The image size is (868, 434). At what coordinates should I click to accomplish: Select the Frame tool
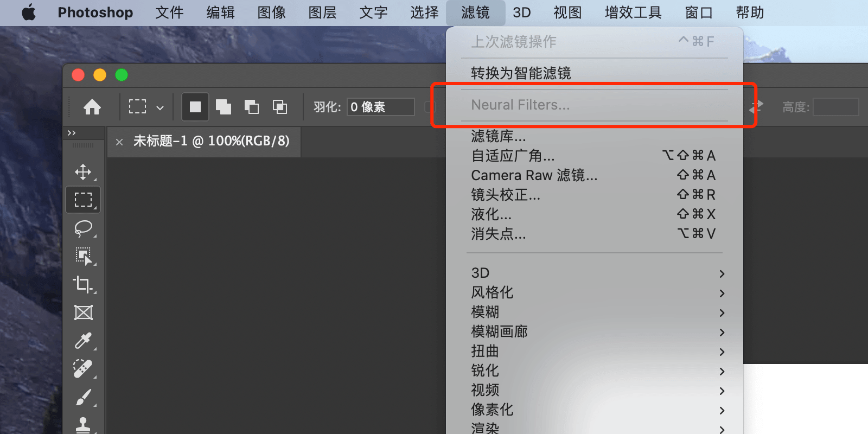point(84,312)
